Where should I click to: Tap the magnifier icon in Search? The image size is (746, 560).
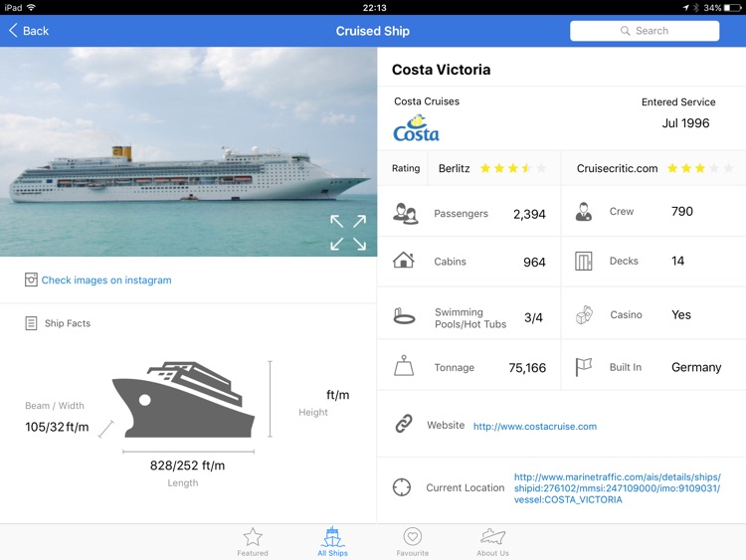(x=625, y=31)
